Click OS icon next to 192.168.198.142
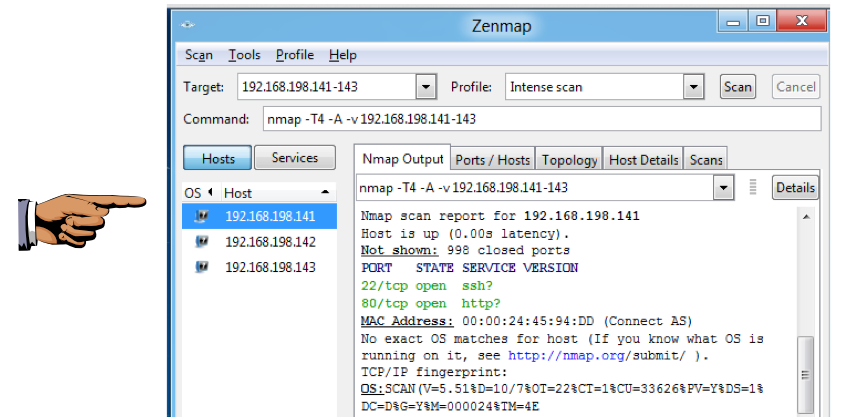This screenshot has height=417, width=844. tap(202, 242)
